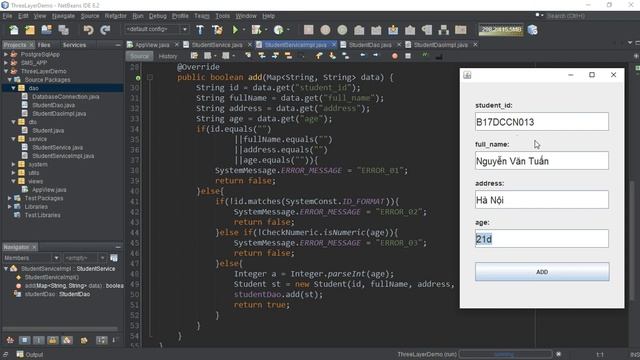The image size is (640, 360).
Task: Click the Navigator horizontal scrollbar
Action: click(60, 329)
